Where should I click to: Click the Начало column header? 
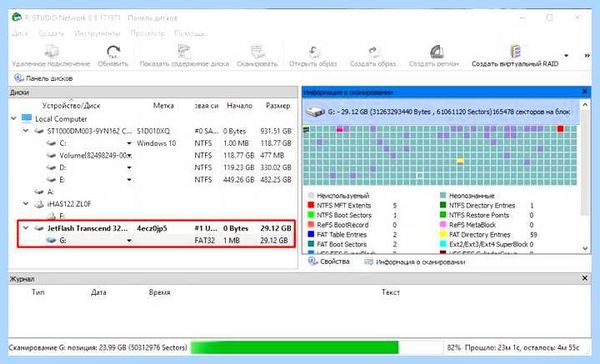240,106
